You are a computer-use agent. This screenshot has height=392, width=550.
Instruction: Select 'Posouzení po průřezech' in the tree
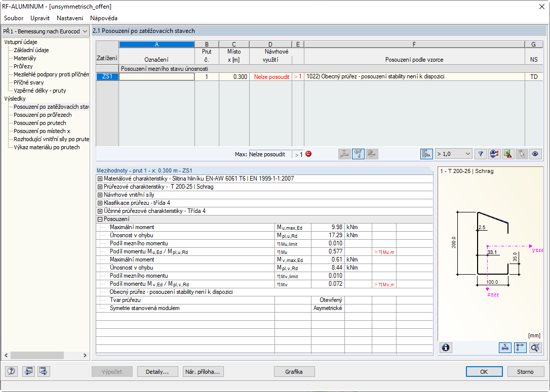tap(43, 115)
